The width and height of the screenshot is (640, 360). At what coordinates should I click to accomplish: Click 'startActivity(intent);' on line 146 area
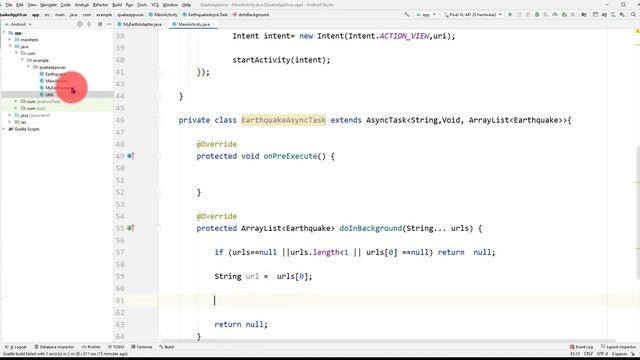(281, 60)
